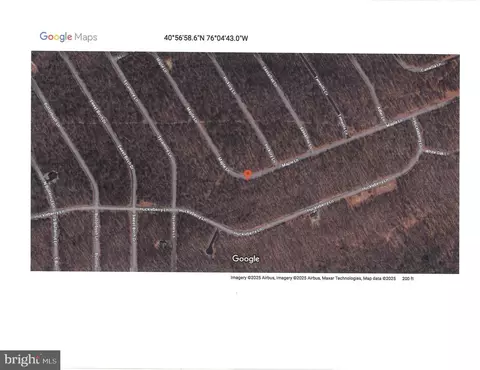Click the orange clearing beside Huckleberry Ln

370,194
